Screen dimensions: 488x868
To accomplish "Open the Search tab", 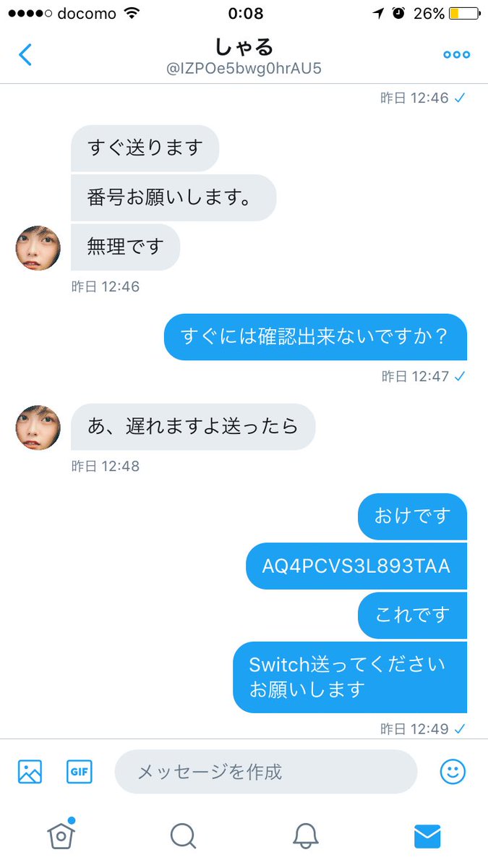I will click(x=183, y=835).
